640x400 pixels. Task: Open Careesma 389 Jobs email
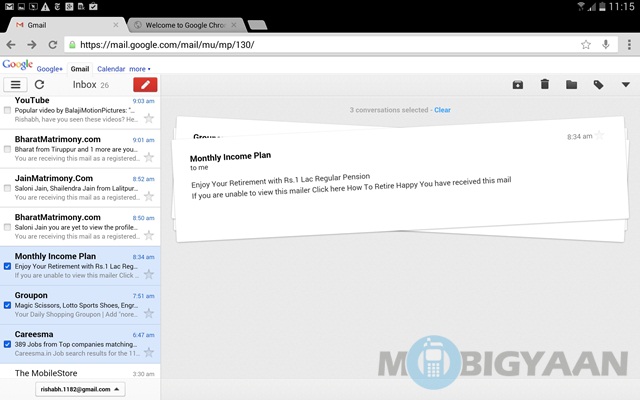[x=80, y=344]
